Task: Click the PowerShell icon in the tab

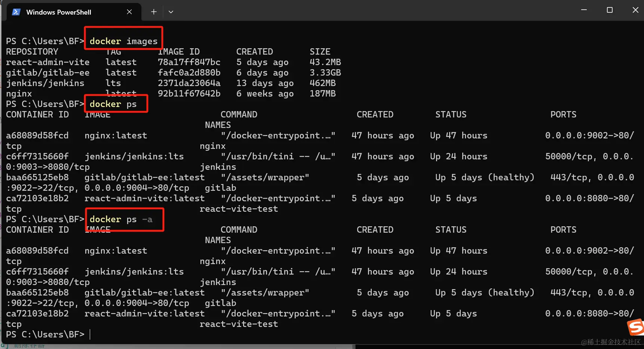Action: coord(16,12)
